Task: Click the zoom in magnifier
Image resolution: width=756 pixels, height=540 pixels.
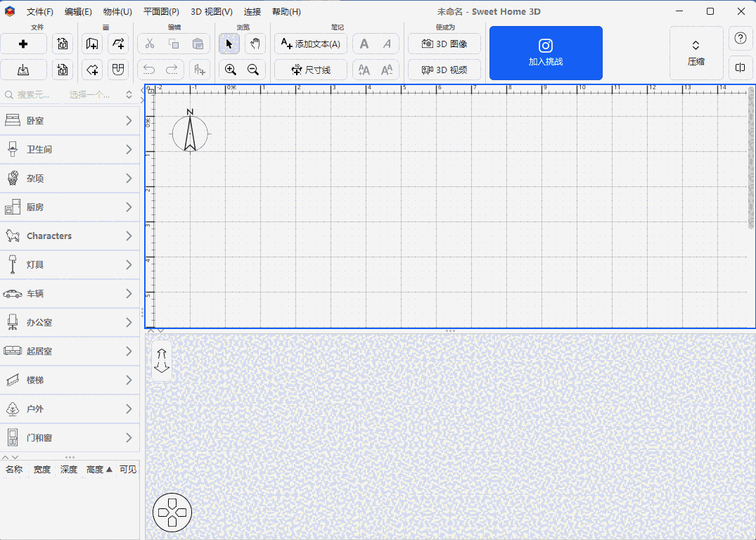Action: (x=230, y=70)
